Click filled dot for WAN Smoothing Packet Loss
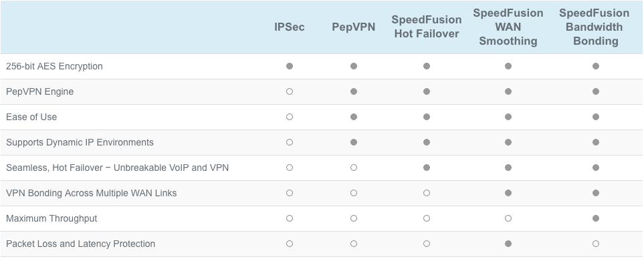This screenshot has width=644, height=261. [508, 244]
